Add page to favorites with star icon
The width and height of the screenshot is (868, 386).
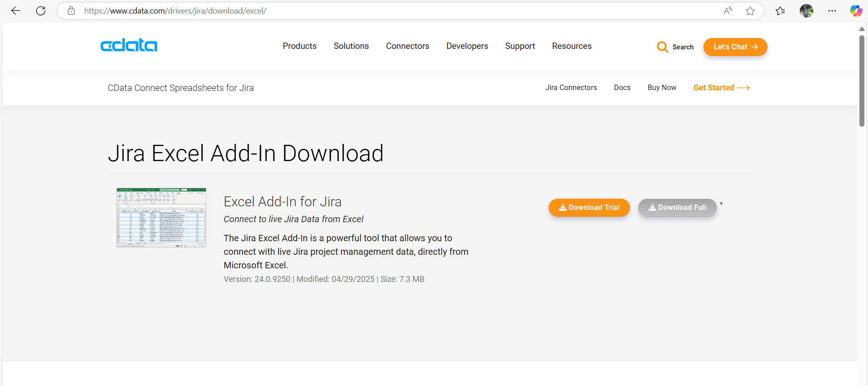(750, 11)
